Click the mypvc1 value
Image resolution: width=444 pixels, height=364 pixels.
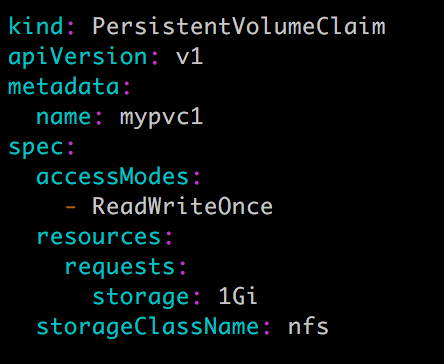pyautogui.click(x=161, y=118)
